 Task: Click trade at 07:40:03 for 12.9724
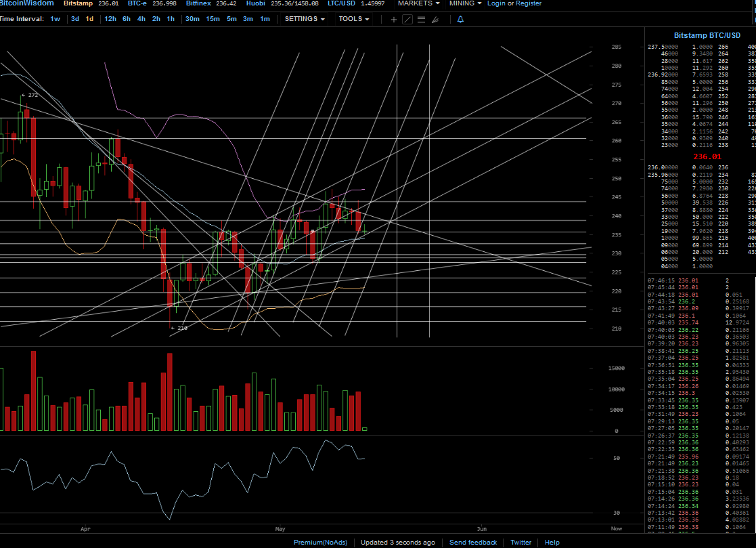699,322
